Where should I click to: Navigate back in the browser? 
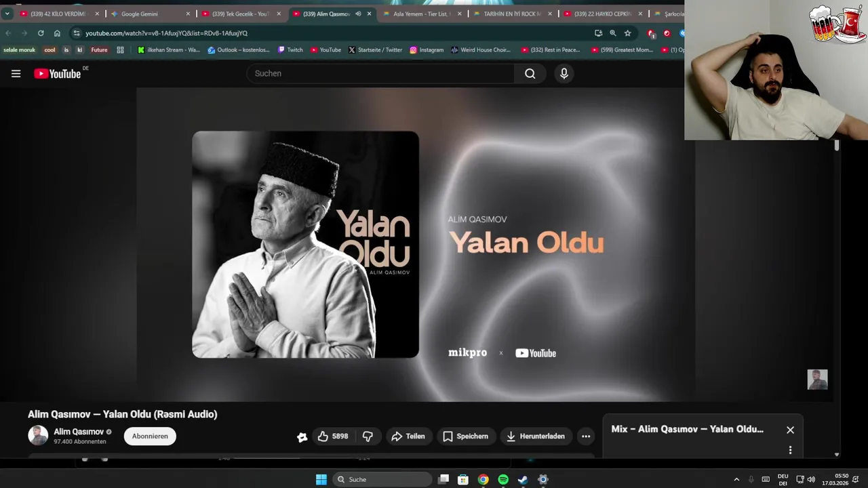(x=8, y=33)
